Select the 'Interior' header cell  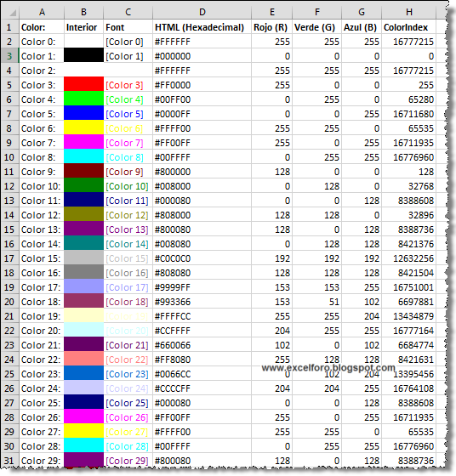[83, 27]
